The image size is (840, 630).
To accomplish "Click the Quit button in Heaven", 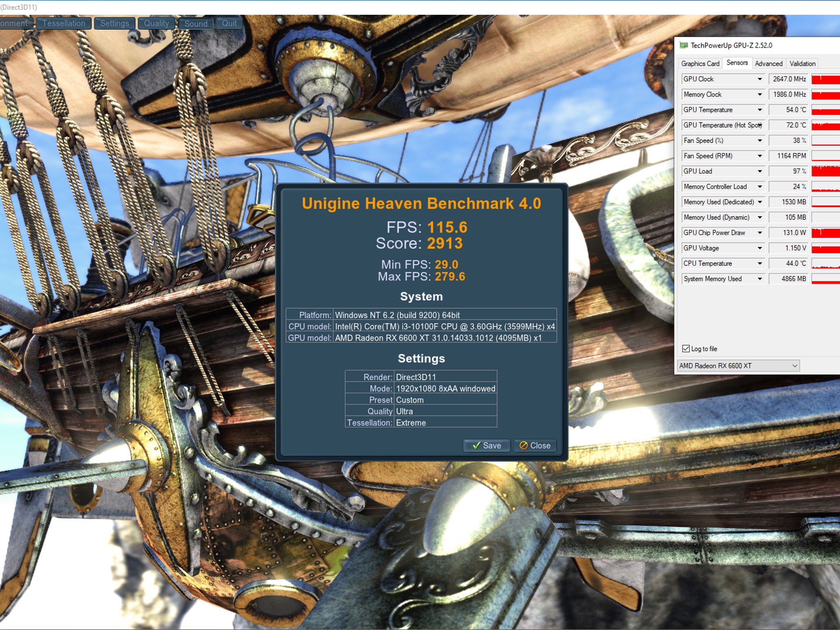I will (x=229, y=23).
